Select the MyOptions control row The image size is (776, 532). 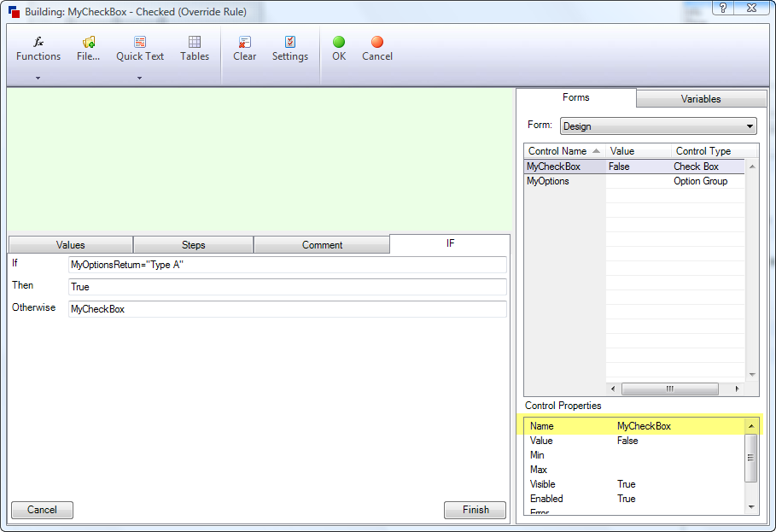548,181
